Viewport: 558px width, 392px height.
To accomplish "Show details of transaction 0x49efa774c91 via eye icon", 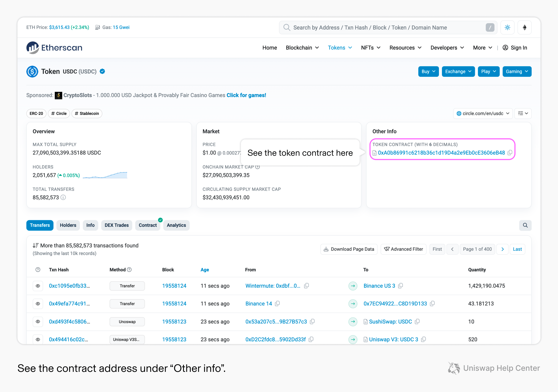I will [x=38, y=304].
